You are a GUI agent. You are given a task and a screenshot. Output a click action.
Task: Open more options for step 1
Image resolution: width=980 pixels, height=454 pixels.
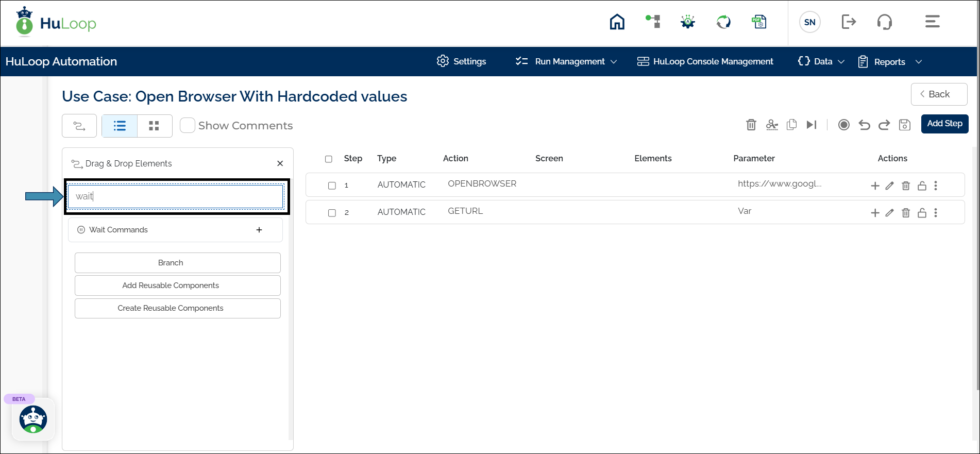click(x=936, y=186)
